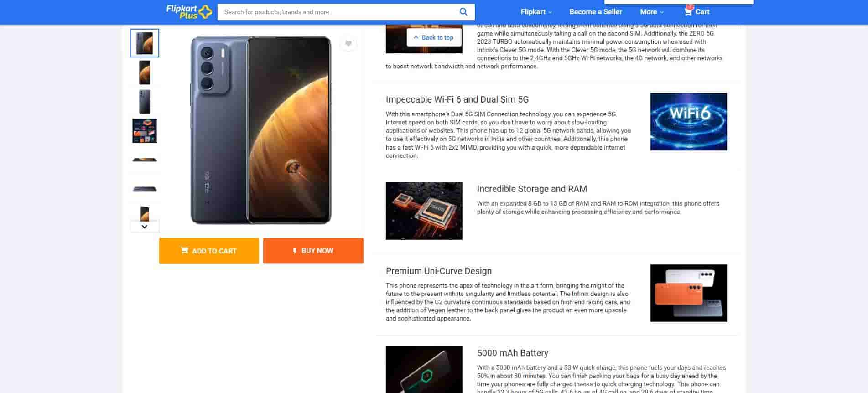Image resolution: width=868 pixels, height=393 pixels.
Task: Click the storage and RAM chip image
Action: [x=424, y=211]
